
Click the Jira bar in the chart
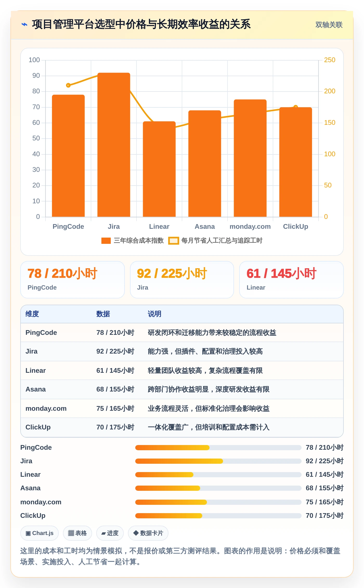tap(114, 145)
